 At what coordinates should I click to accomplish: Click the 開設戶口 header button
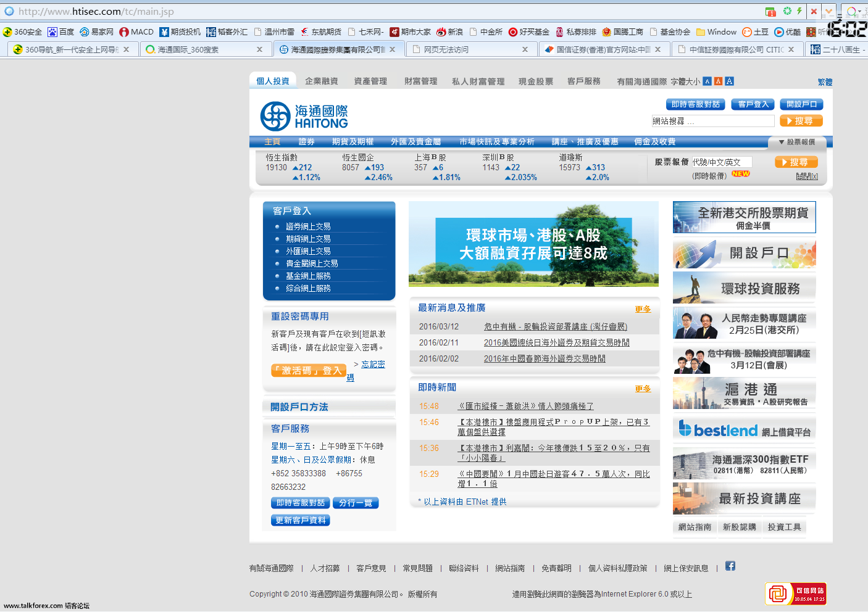tap(801, 104)
